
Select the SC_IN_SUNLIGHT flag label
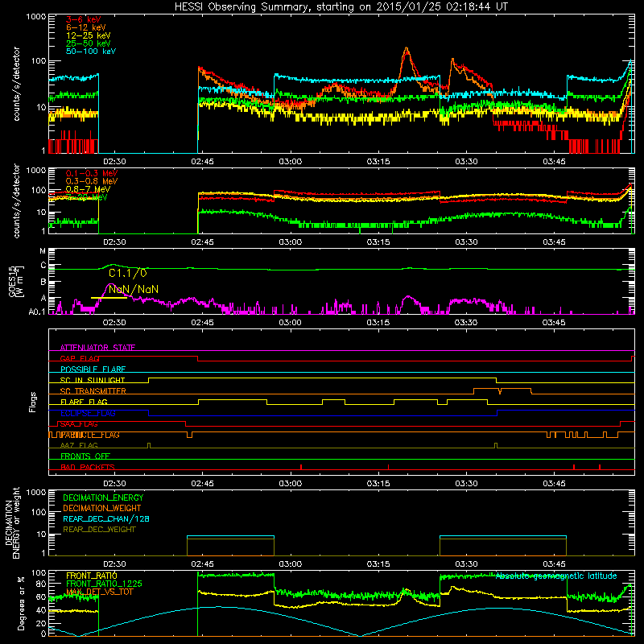click(x=93, y=380)
